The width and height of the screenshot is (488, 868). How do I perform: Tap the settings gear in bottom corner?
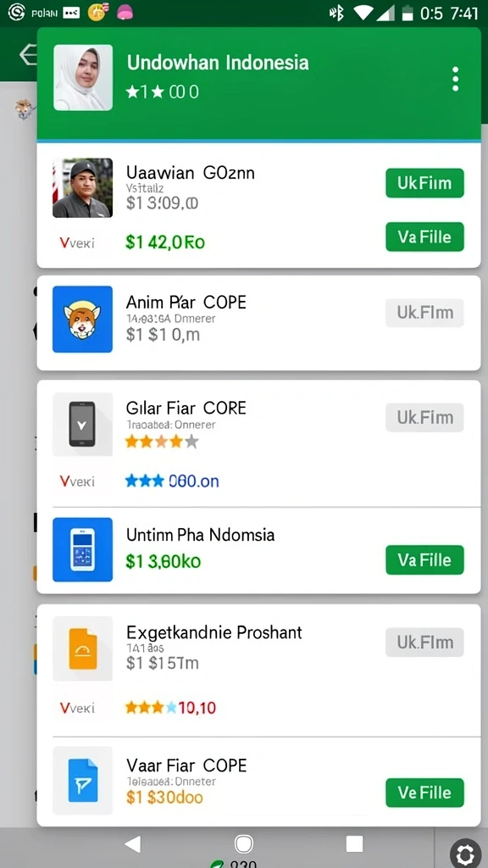pos(465,853)
